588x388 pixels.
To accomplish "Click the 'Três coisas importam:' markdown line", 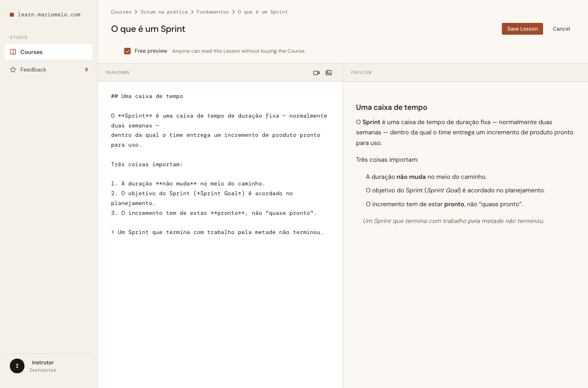I will coord(147,165).
